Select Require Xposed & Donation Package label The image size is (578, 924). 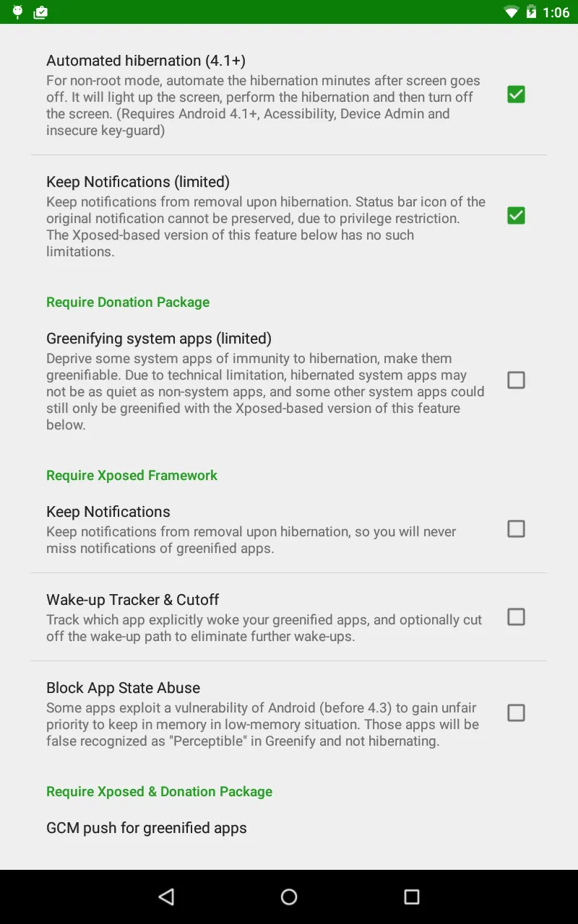click(159, 791)
